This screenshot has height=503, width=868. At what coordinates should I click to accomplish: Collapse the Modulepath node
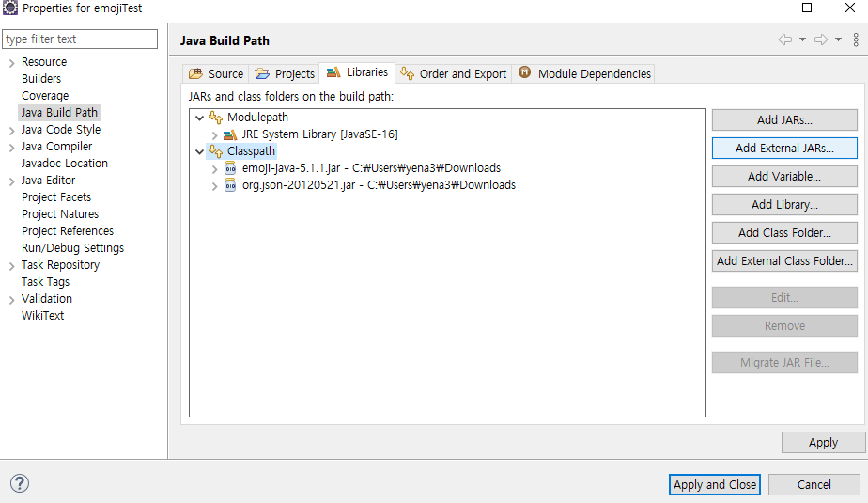pyautogui.click(x=200, y=118)
